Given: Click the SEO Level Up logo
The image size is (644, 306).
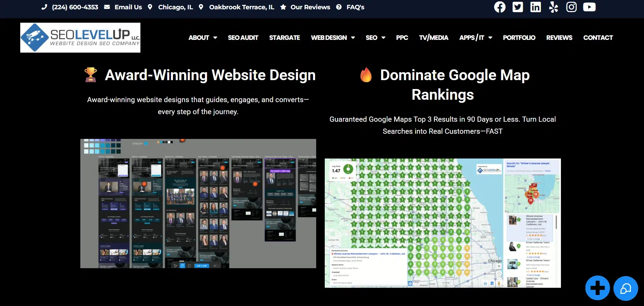Looking at the screenshot, I should pos(80,37).
